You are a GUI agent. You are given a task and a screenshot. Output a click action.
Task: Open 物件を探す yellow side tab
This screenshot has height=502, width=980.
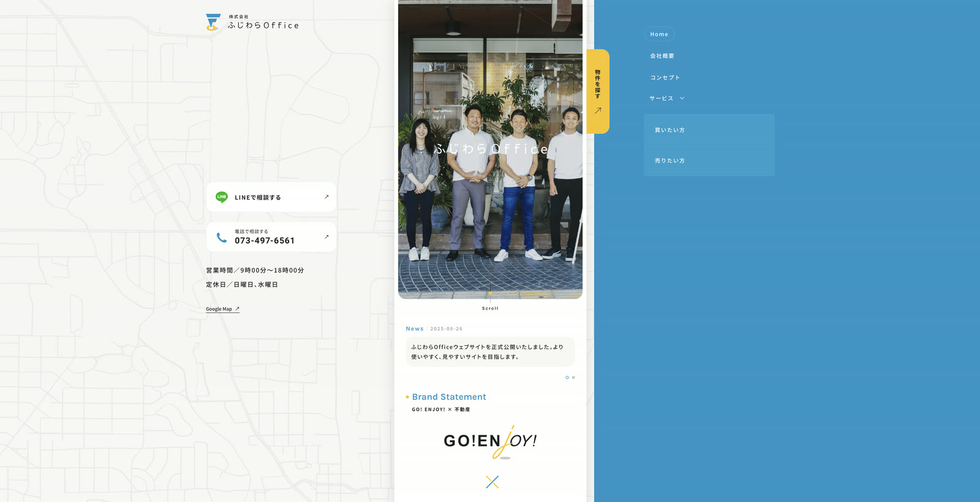598,91
